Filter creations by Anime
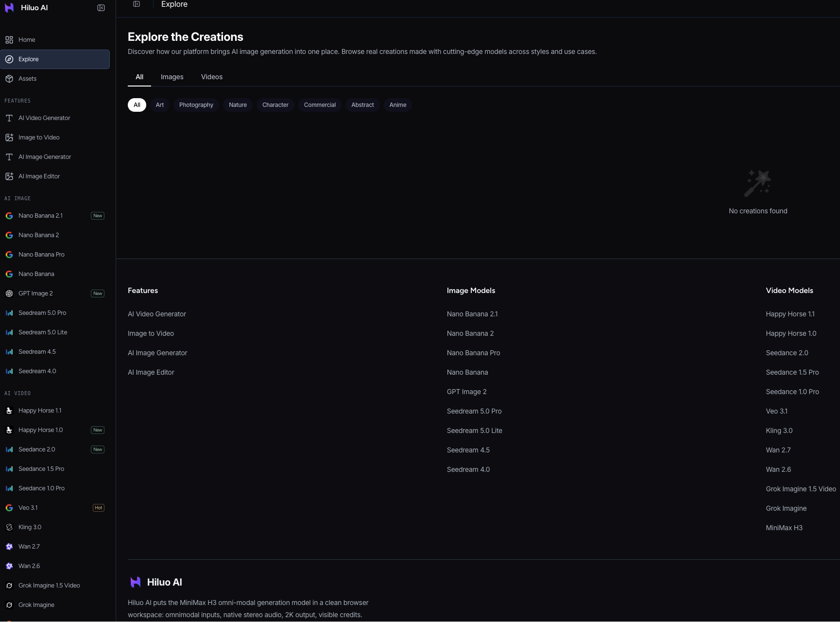Viewport: 840px width, 622px height. click(x=398, y=105)
